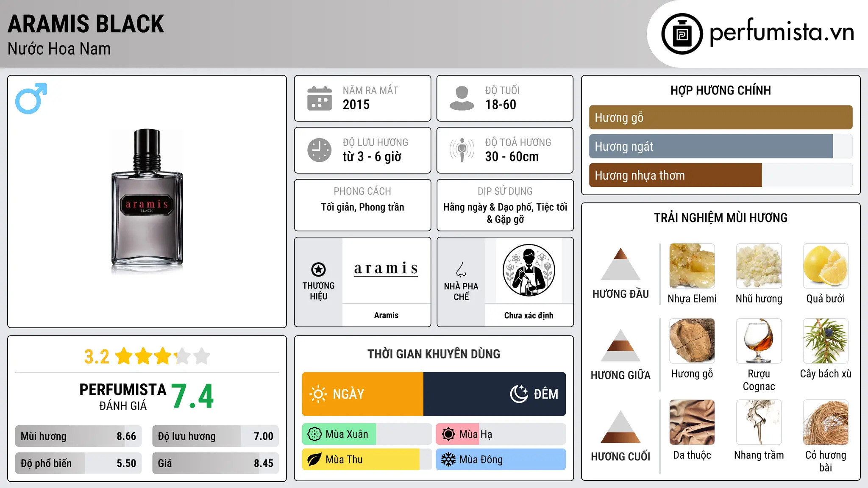Click the Giá 8.45 score bar

tap(216, 463)
